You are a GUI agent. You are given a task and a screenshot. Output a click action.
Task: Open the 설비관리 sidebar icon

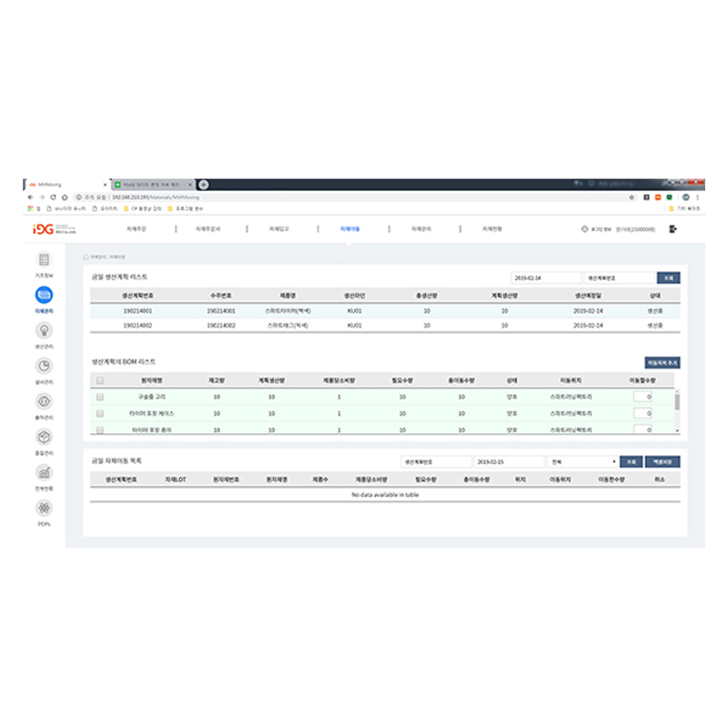click(x=45, y=366)
